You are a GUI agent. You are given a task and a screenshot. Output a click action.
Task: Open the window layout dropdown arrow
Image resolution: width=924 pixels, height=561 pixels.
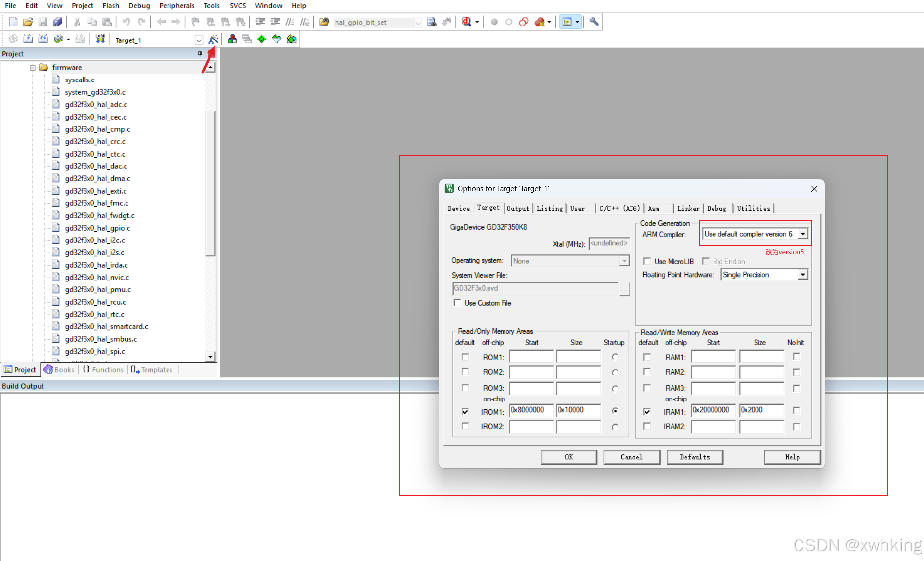(577, 22)
